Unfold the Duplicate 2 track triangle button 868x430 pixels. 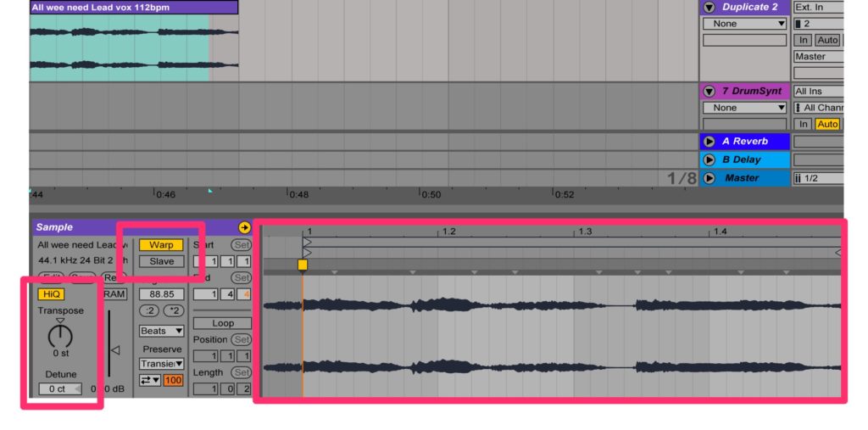click(709, 7)
